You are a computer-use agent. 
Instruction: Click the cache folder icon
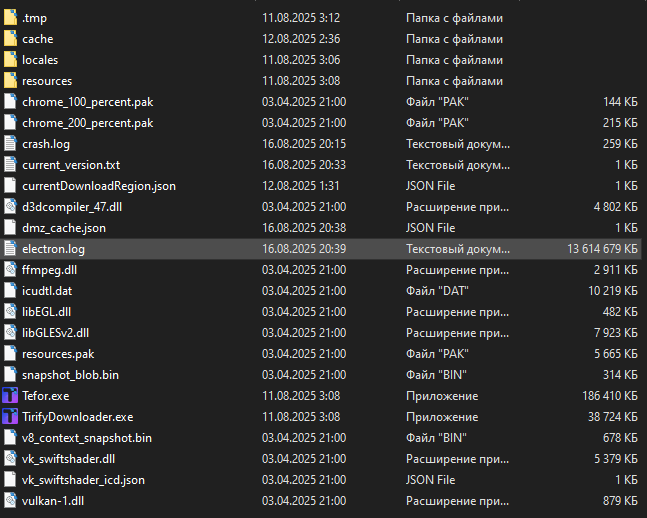pyautogui.click(x=10, y=39)
